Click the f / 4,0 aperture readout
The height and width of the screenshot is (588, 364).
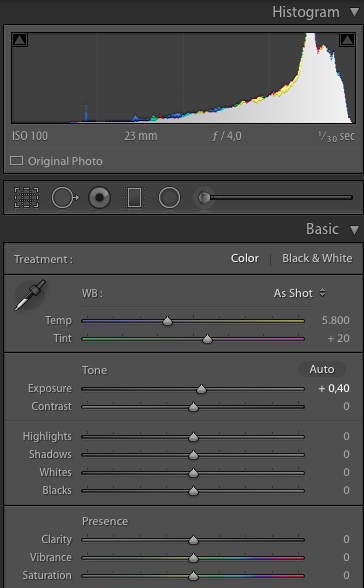point(227,136)
